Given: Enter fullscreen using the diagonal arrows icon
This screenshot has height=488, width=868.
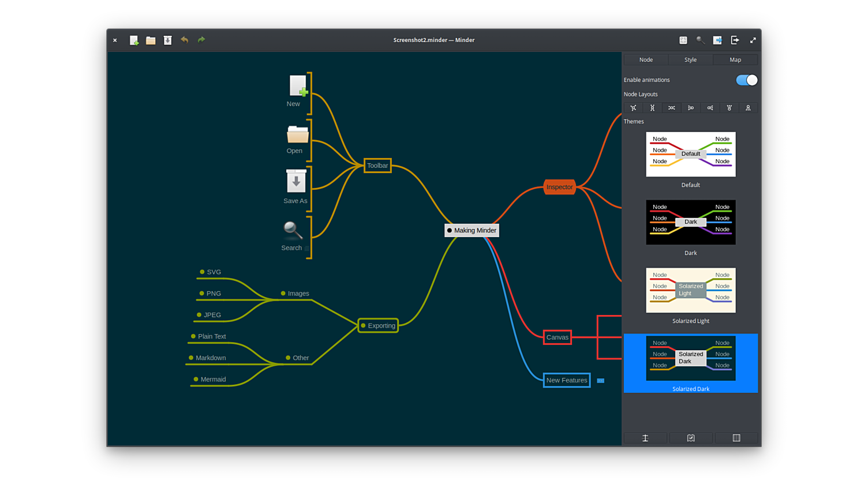Looking at the screenshot, I should click(753, 40).
